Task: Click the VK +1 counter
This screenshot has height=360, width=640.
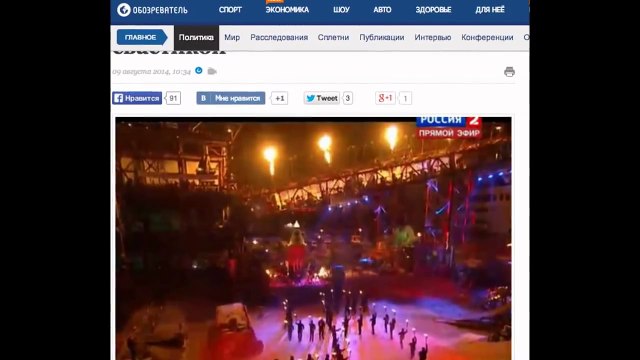Action: (x=280, y=98)
